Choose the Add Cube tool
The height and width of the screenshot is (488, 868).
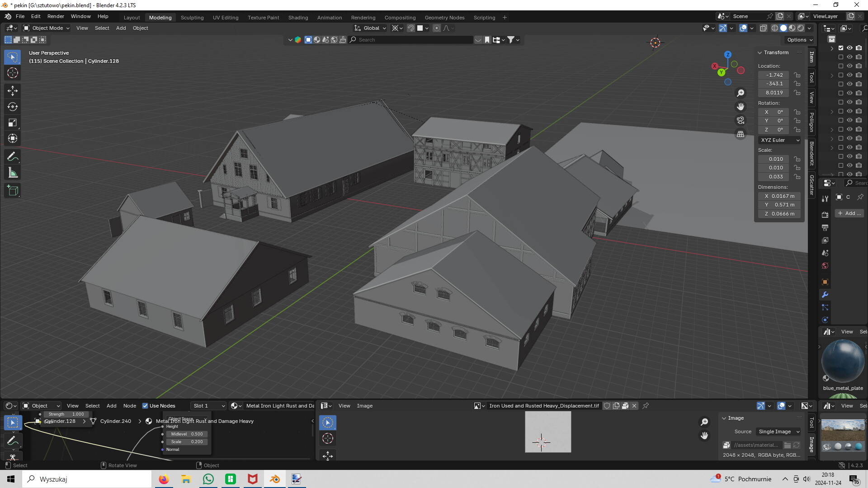tap(13, 191)
